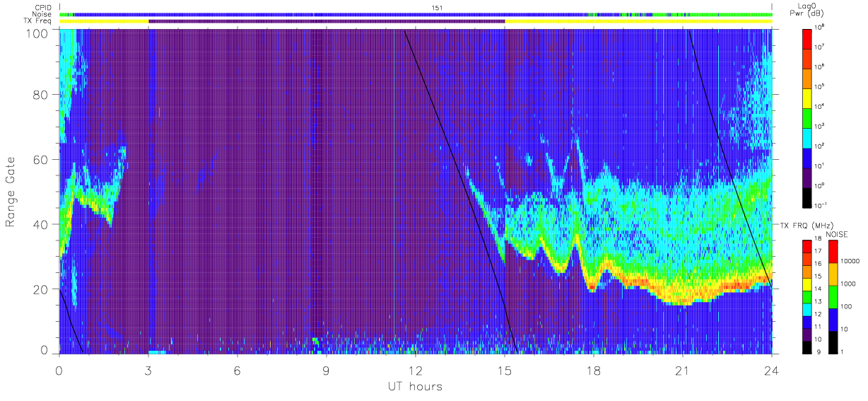Click the x-axis tick label '24'
The height and width of the screenshot is (401, 868).
point(772,371)
